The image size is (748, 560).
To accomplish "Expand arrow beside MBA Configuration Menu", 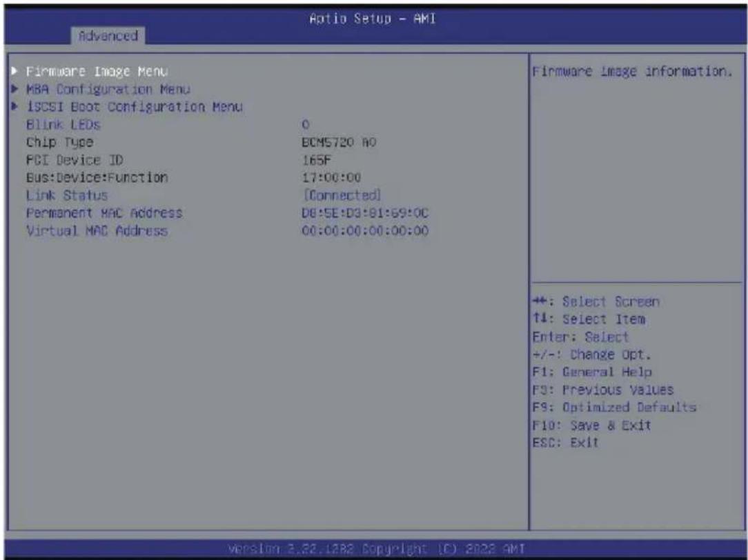I will coord(15,89).
